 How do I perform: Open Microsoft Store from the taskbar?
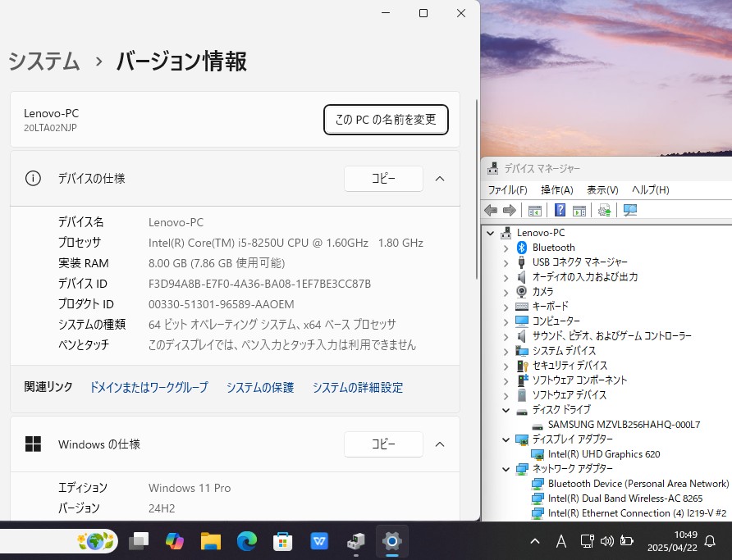282,541
